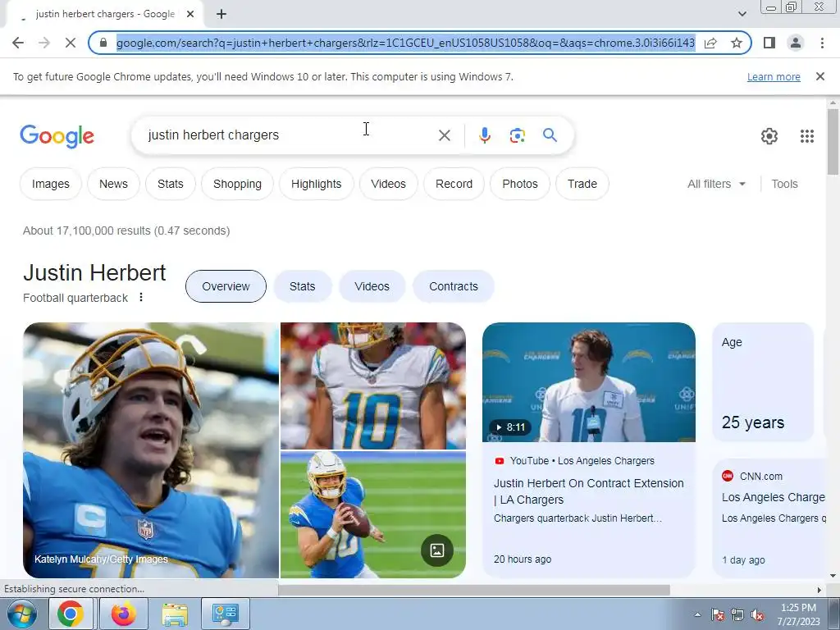The image size is (840, 630).
Task: Select the News filter chip
Action: click(x=113, y=184)
